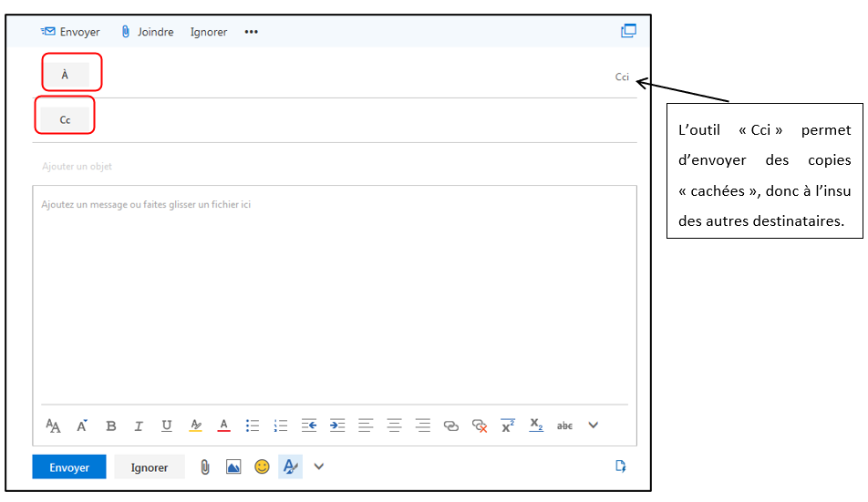This screenshot has height=502, width=868.
Task: Toggle bold formatting
Action: [x=111, y=425]
